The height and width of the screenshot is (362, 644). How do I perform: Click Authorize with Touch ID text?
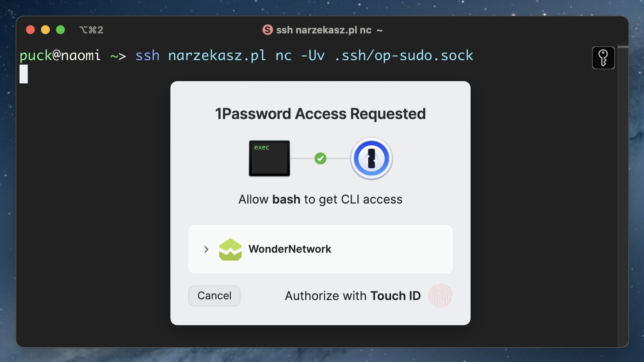click(x=352, y=296)
